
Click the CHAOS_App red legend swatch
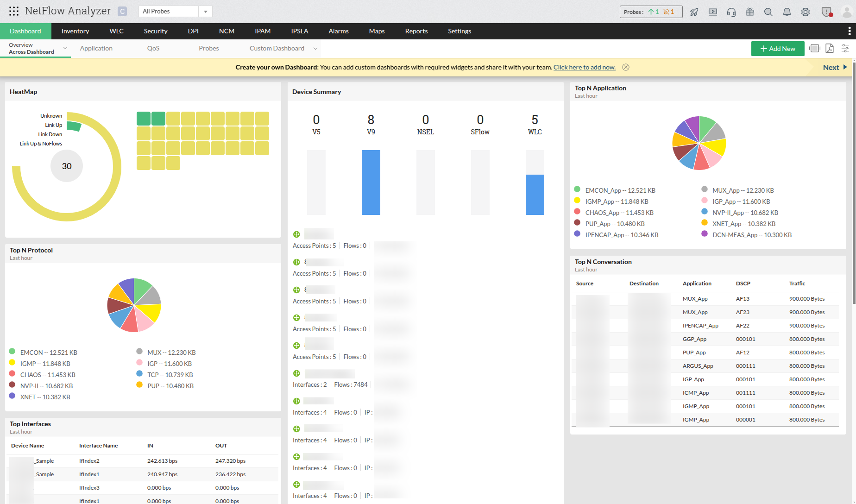click(x=577, y=211)
